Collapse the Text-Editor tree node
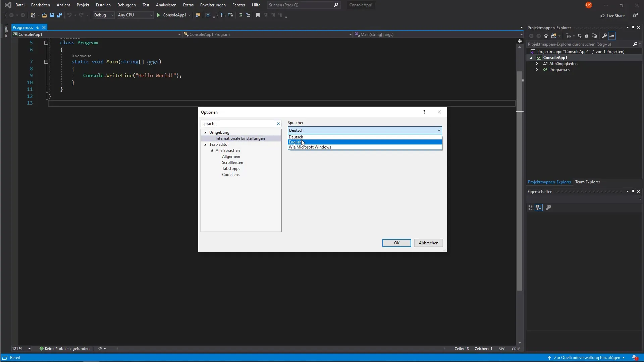This screenshot has height=362, width=644. coord(205,144)
